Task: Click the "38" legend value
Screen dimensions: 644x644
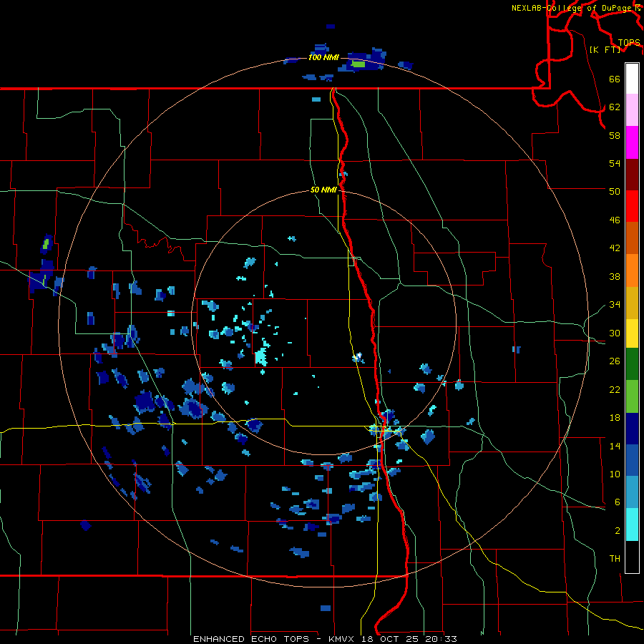Action: (x=615, y=276)
